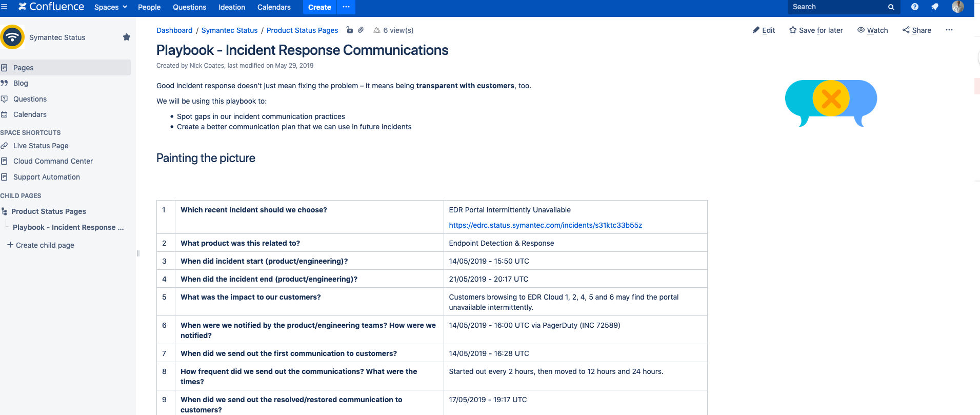Open the Create more options ellipsis
This screenshot has width=980, height=415.
[x=346, y=7]
